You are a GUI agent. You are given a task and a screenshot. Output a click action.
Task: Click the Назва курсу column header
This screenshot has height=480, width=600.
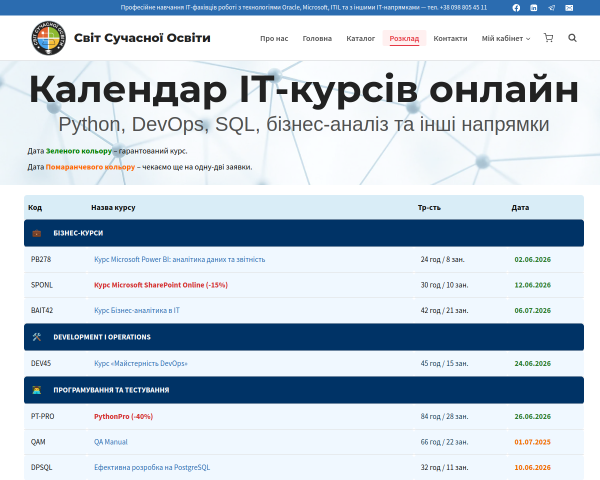pos(113,207)
